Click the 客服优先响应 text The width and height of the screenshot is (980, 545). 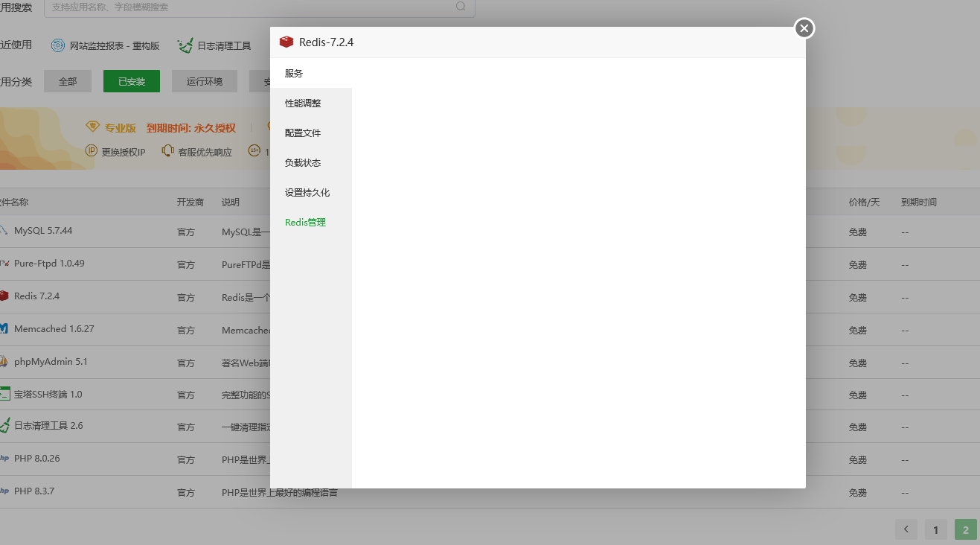point(205,151)
